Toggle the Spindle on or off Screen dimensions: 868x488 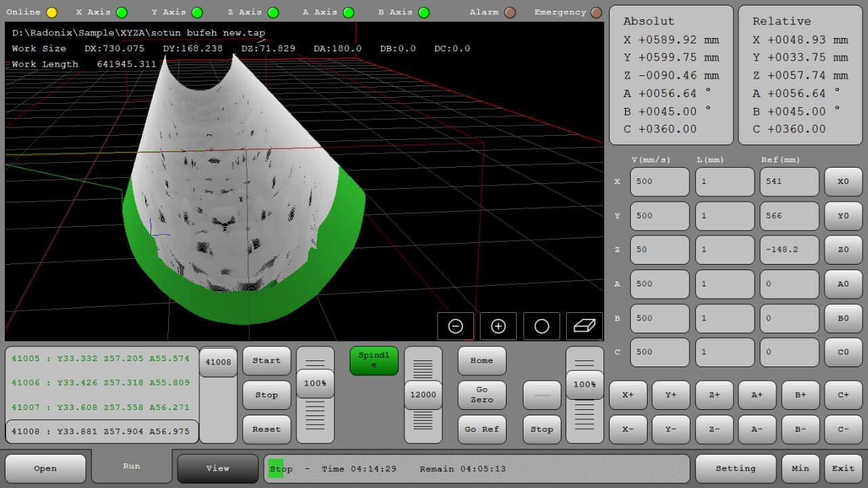pyautogui.click(x=373, y=361)
